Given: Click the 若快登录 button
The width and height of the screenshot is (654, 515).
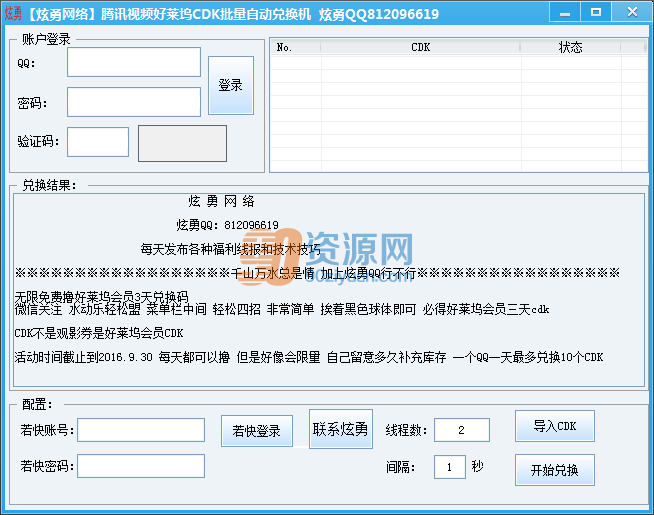Looking at the screenshot, I should coord(257,431).
